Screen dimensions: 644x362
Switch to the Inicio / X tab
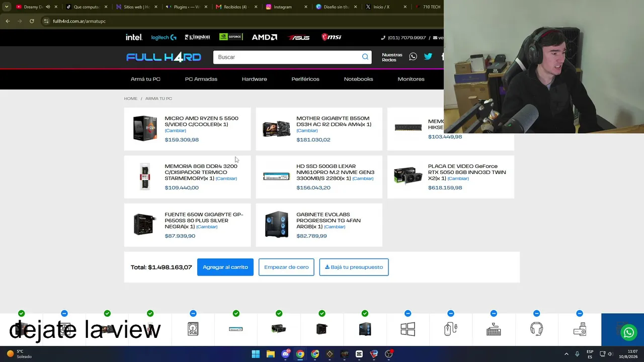coord(382,7)
